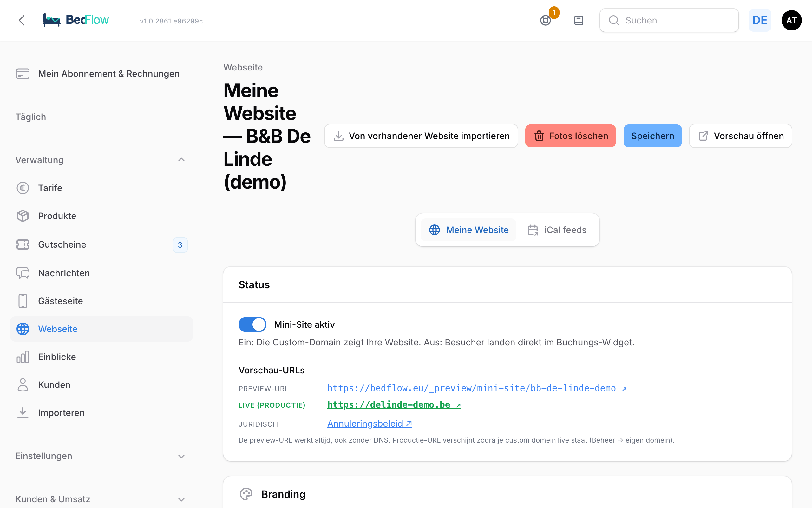Expand the Einstellungen section
The height and width of the screenshot is (508, 812).
pyautogui.click(x=181, y=456)
